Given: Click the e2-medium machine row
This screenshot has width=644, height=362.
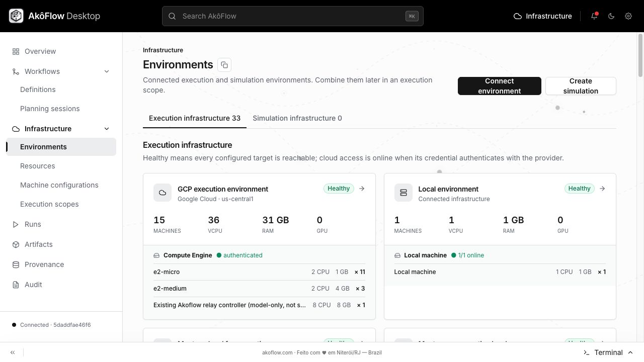Looking at the screenshot, I should coord(259,289).
